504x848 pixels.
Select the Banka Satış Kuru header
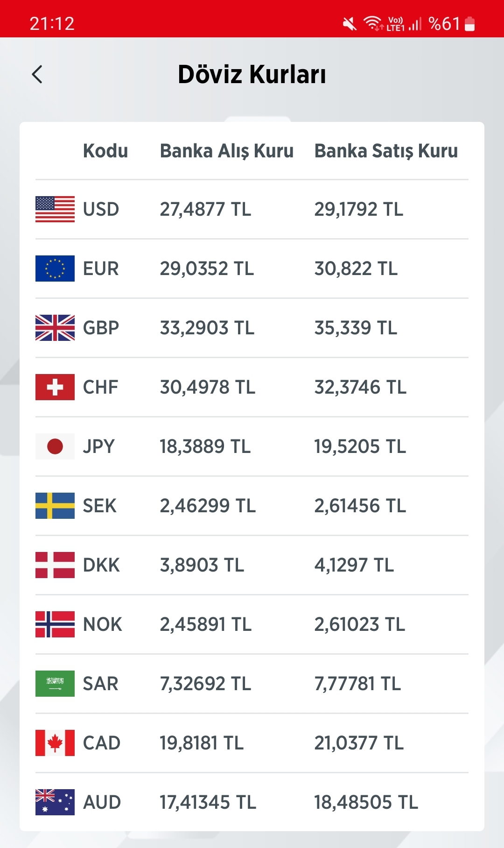386,151
